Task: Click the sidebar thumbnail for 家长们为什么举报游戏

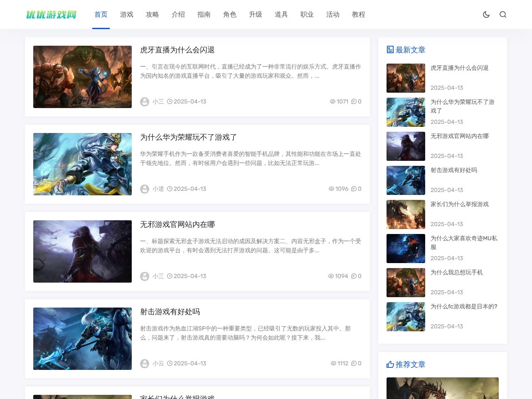Action: [x=406, y=214]
